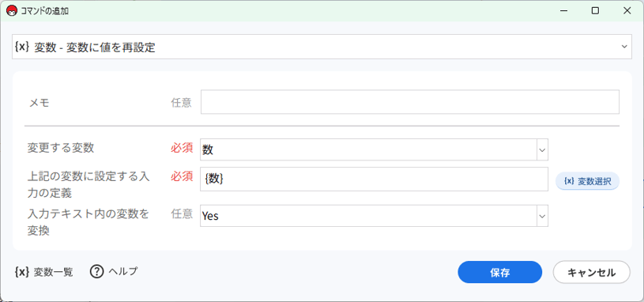Image resolution: width=644 pixels, height=302 pixels.
Task: Click the {x} icon on 変数選択 button
Action: click(x=569, y=182)
